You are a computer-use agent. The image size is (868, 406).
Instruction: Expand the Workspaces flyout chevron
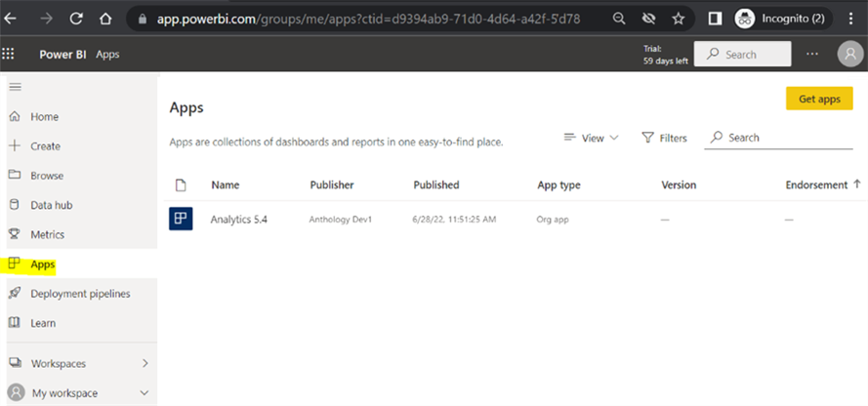[145, 363]
